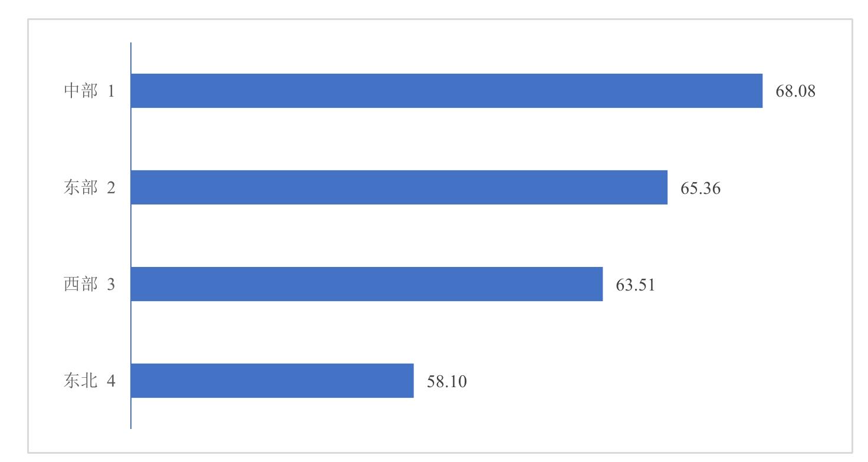This screenshot has height=462, width=868.
Task: Click the 东北 4 axis label
Action: [x=89, y=381]
